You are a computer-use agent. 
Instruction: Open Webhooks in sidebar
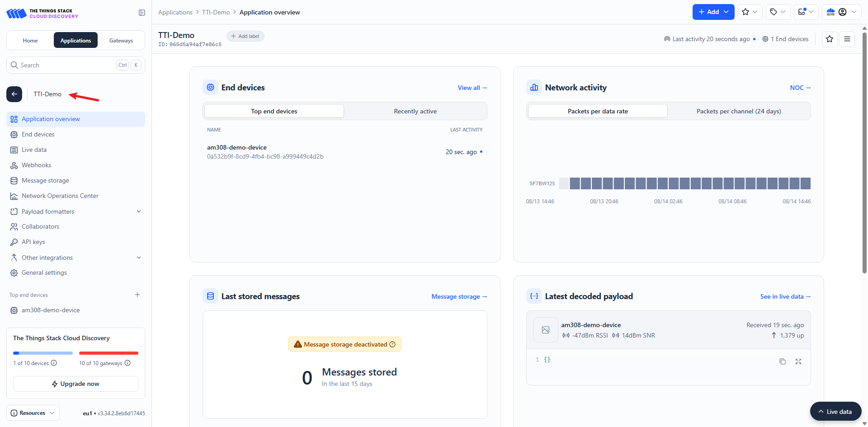[75, 165]
